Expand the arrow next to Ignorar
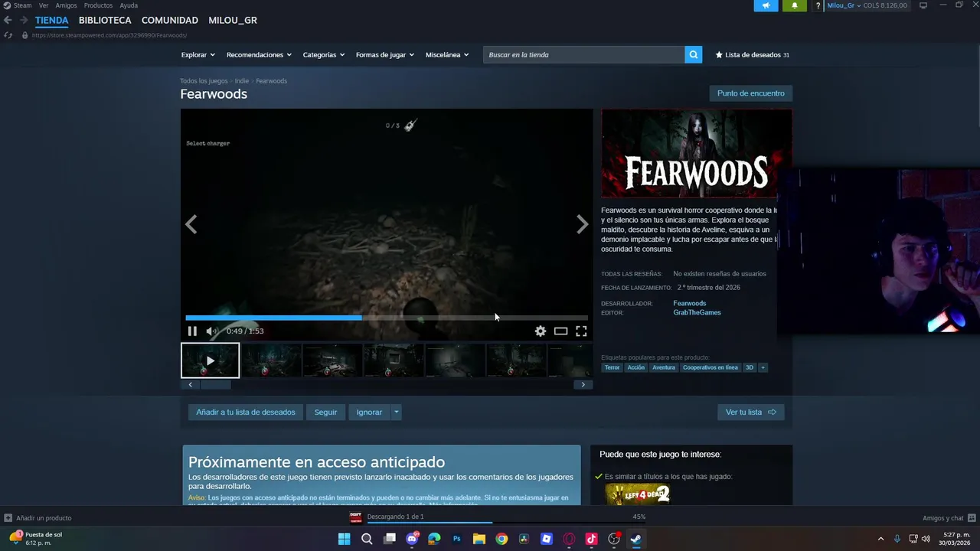This screenshot has width=980, height=551. [x=396, y=412]
